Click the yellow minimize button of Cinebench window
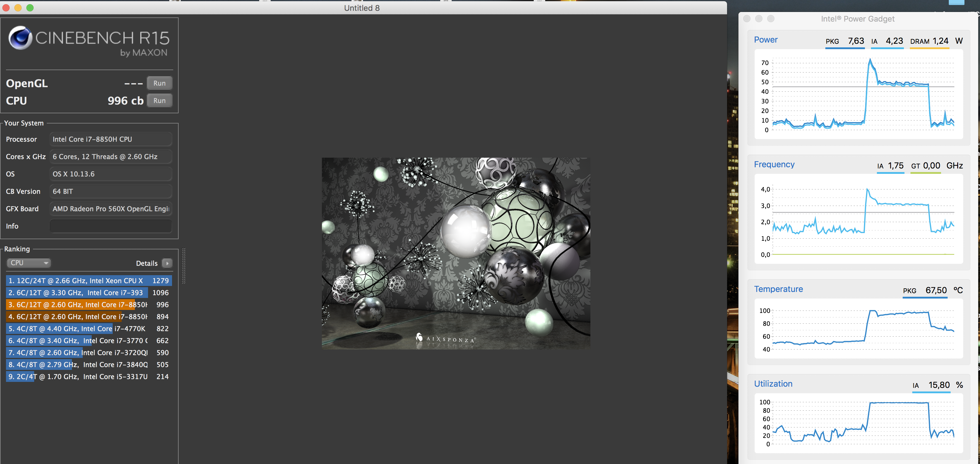Screen dimensions: 980x464 (18, 7)
